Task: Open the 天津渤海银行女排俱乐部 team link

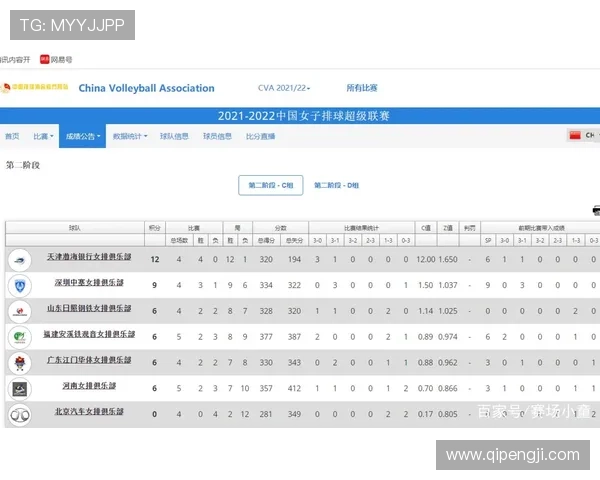Action: (x=88, y=259)
